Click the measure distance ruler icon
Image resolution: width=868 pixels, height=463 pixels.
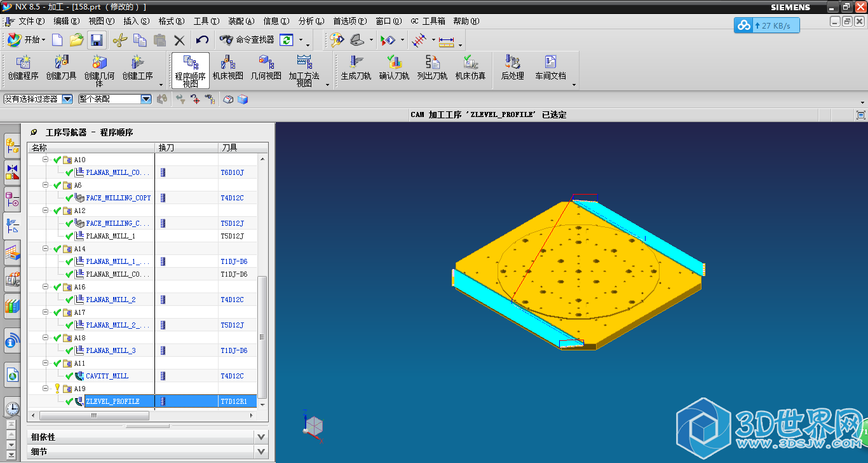pos(447,41)
